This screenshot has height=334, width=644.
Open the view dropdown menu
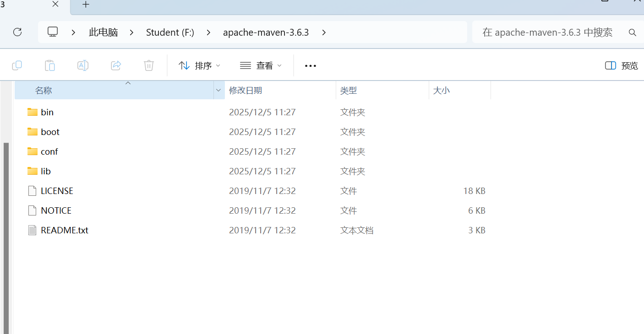(x=261, y=65)
